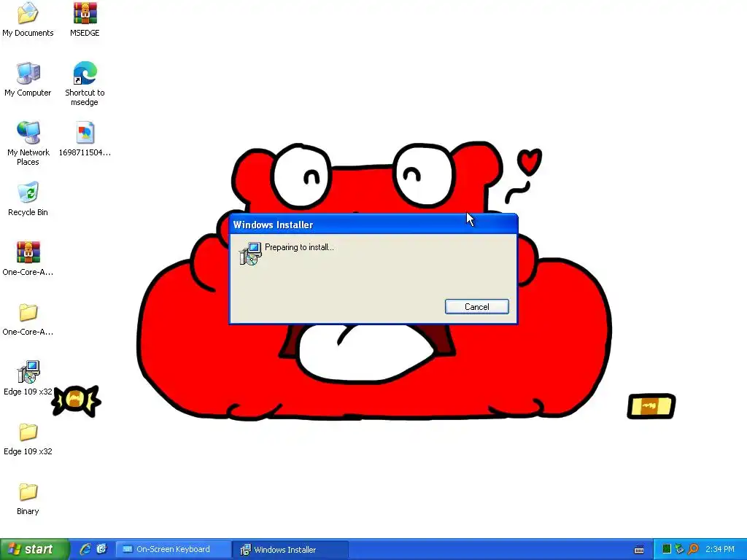Select the One-Core-A... folder icon

pos(28,312)
